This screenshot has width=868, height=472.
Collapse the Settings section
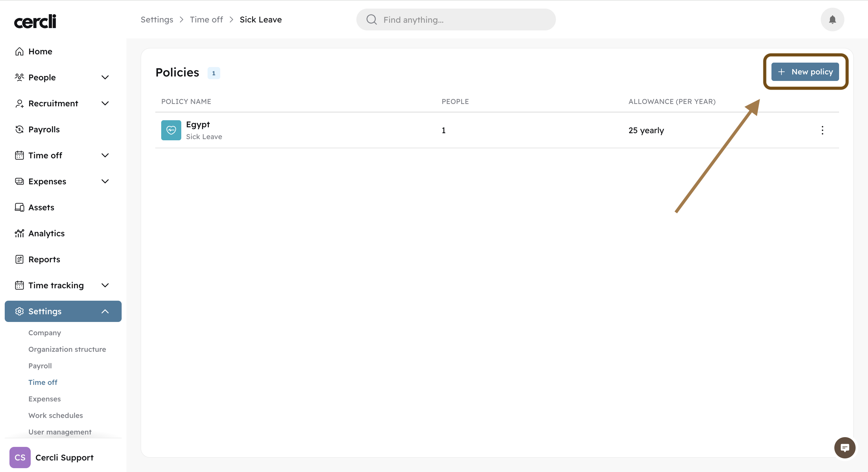click(x=105, y=311)
